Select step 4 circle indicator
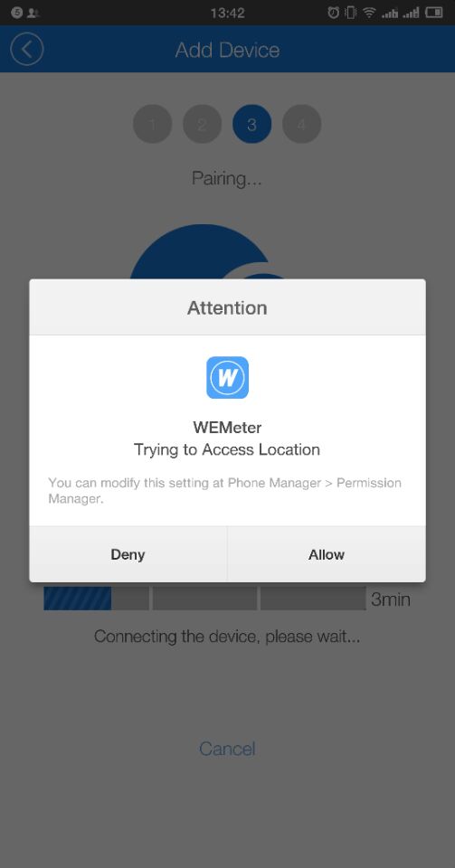Image resolution: width=455 pixels, height=868 pixels. [x=301, y=124]
